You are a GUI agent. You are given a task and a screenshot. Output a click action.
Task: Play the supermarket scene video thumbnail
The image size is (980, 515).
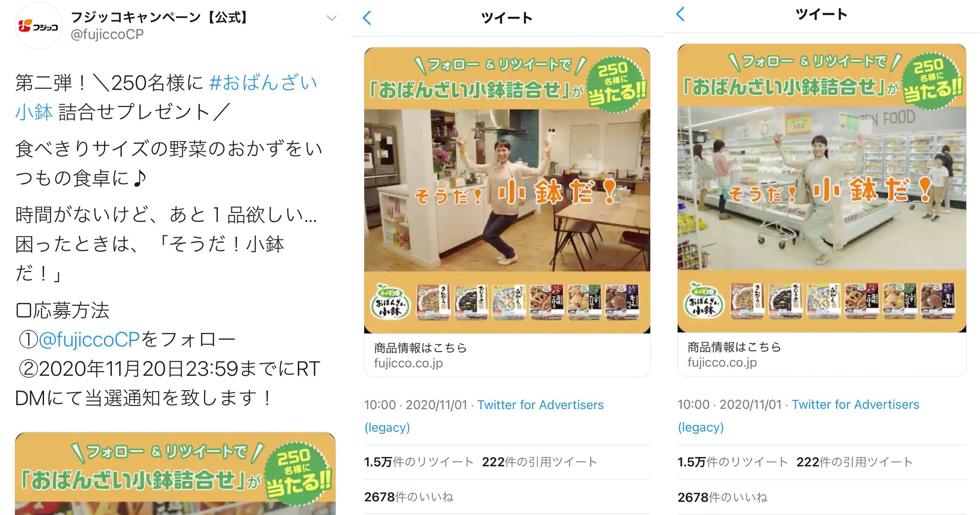tap(822, 188)
